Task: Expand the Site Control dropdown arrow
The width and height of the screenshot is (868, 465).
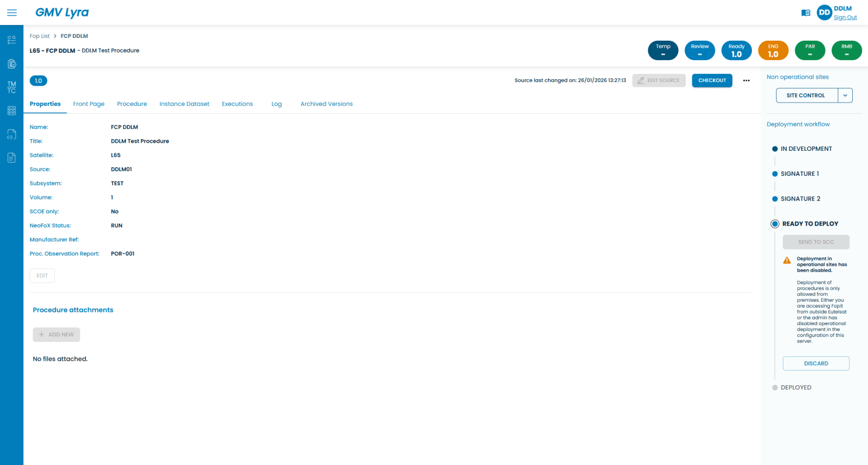Action: [x=845, y=95]
